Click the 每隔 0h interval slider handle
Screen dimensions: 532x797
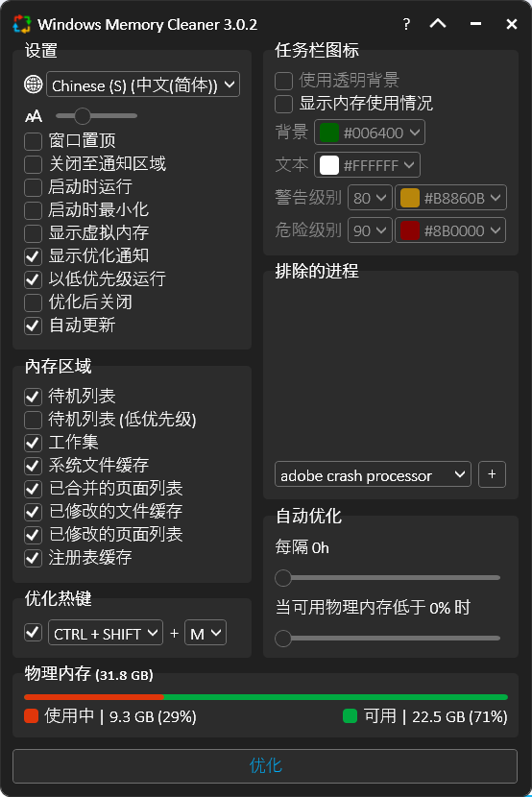283,577
